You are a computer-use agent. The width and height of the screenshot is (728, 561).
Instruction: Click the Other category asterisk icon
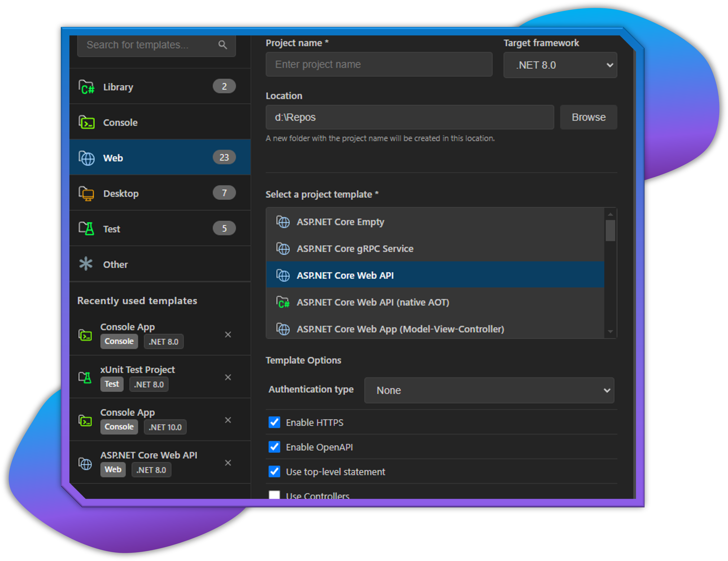point(86,264)
